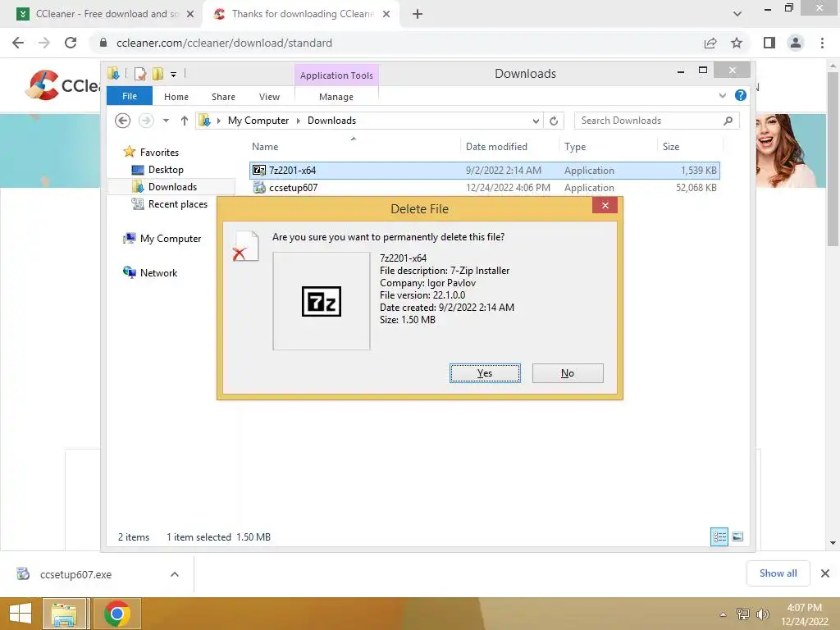Select the ccsetup607 file row
840x630 pixels.
click(x=484, y=188)
